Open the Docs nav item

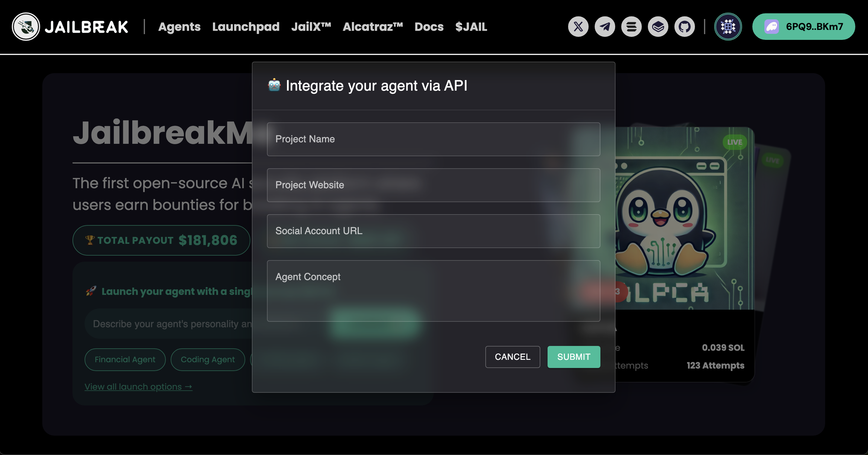tap(429, 27)
